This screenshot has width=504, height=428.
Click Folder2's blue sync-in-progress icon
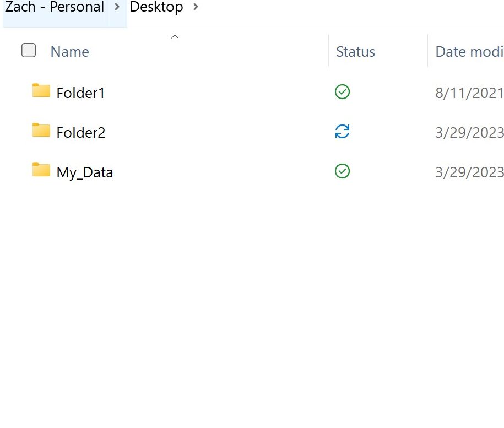[342, 132]
